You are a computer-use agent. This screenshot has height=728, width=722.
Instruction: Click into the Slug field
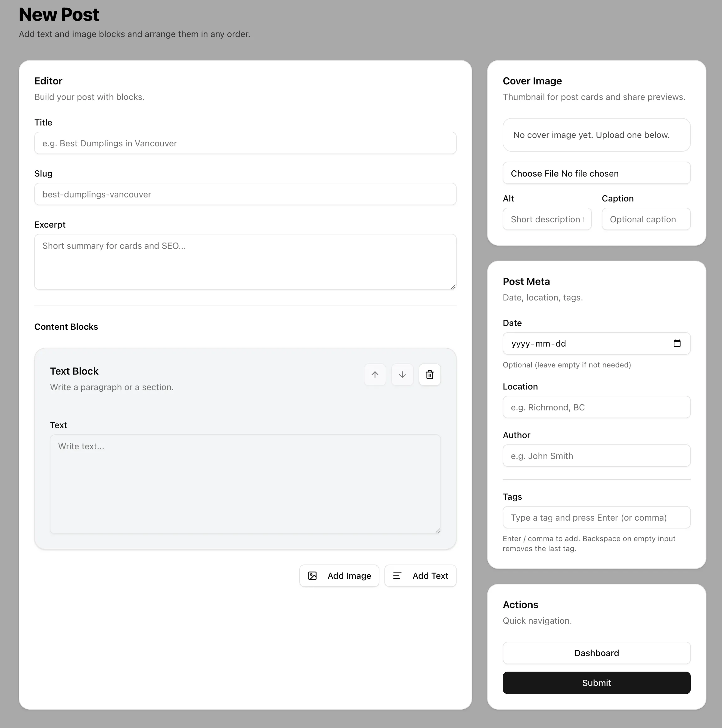(245, 194)
